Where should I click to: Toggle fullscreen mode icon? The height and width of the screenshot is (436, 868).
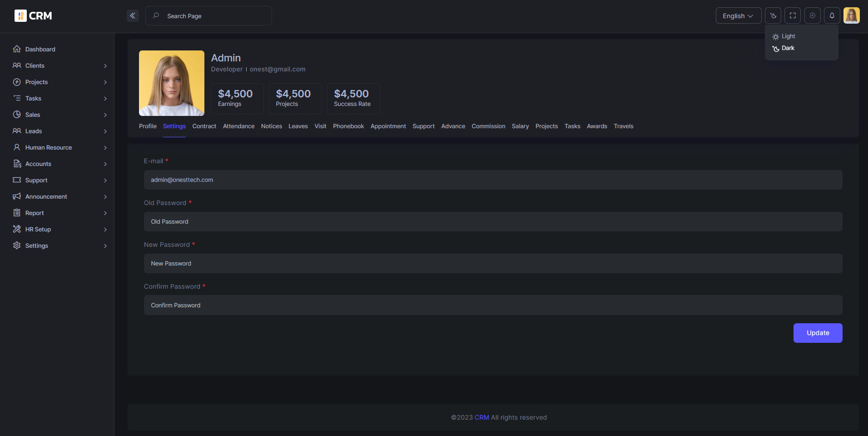793,16
